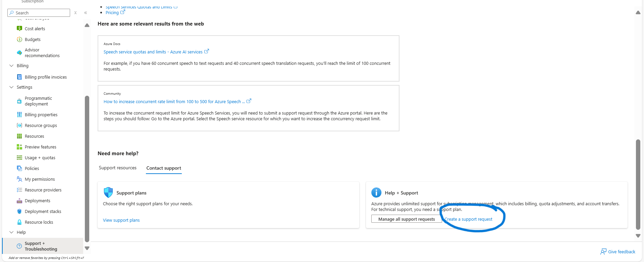Collapse the Settings section chevron
This screenshot has width=644, height=262.
(11, 87)
